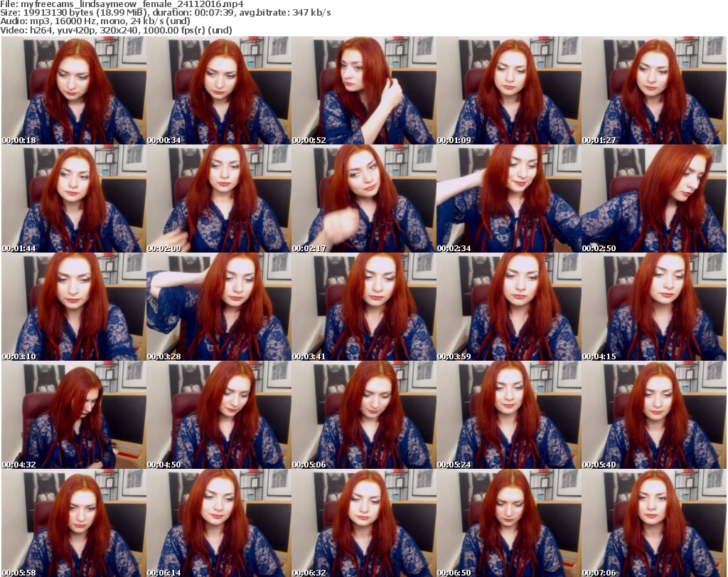Click the Size and duration info line
The width and height of the screenshot is (728, 577).
(x=166, y=13)
